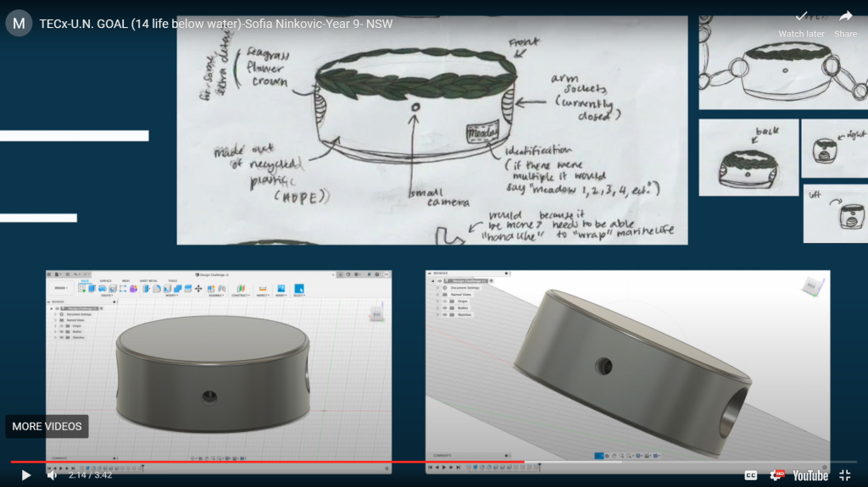Select the Combine tool in left Fusion window

pos(178,288)
